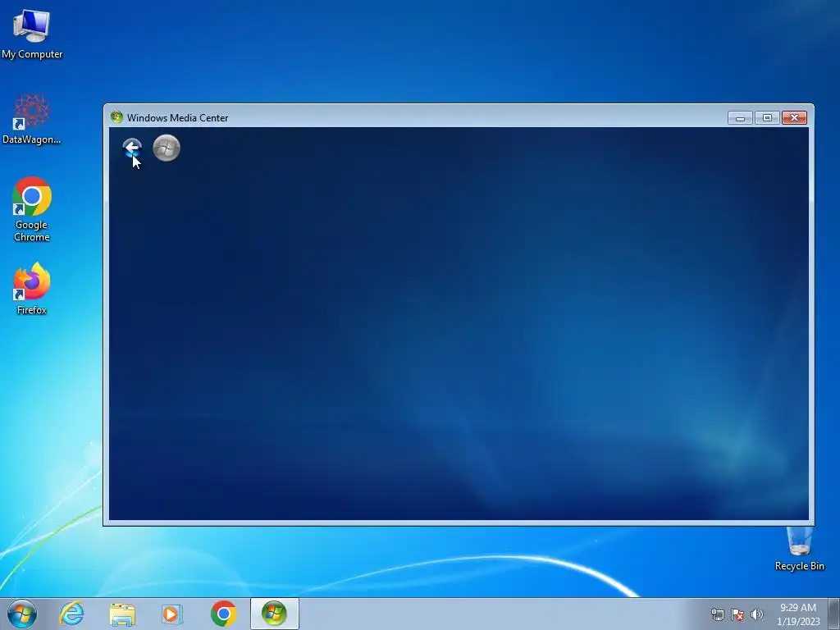Click the Show Desktop strip
The height and width of the screenshot is (630, 840).
834,614
